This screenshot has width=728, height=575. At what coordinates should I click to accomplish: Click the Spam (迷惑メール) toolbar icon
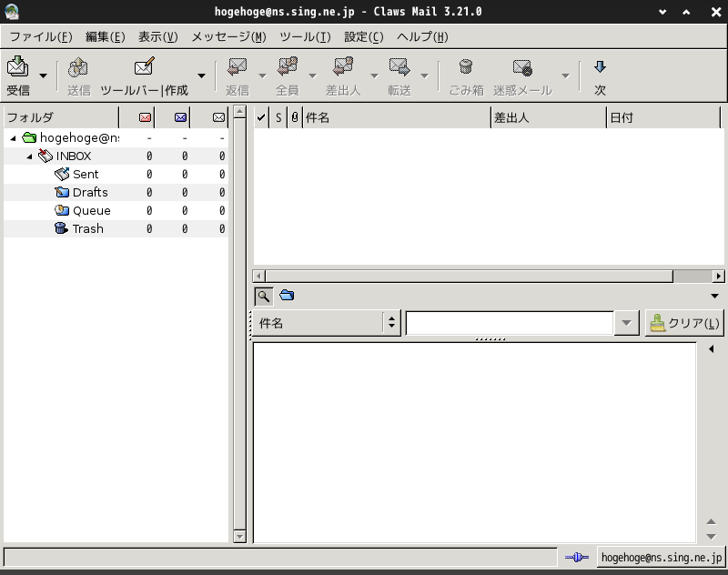(x=522, y=67)
